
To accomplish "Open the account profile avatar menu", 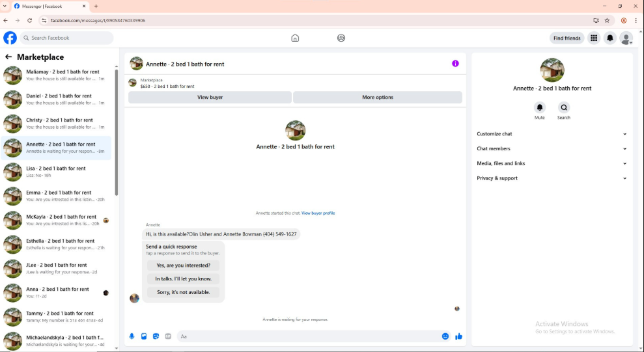I will (626, 38).
